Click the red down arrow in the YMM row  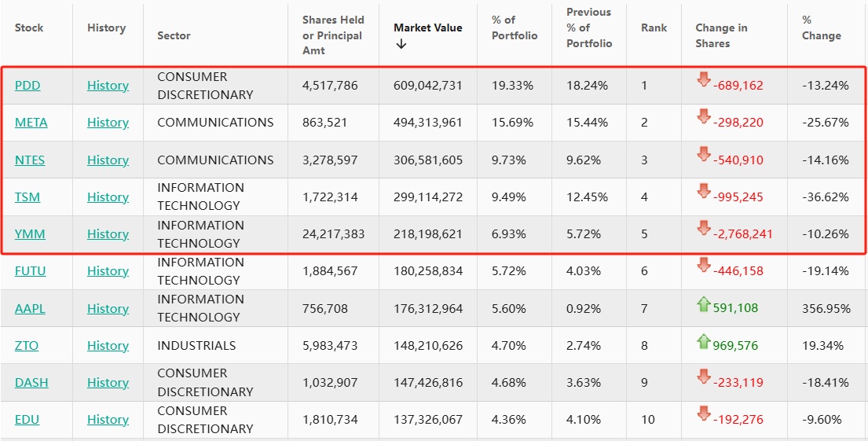pos(703,228)
